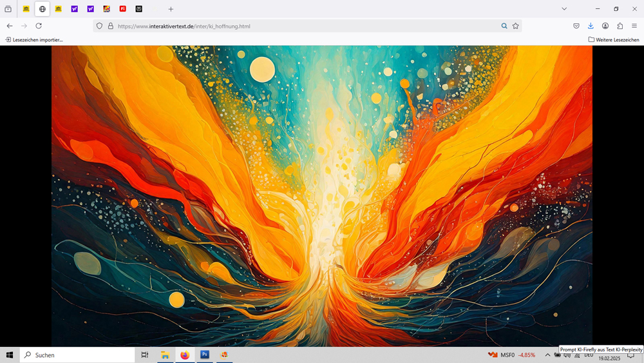Click the DEU language indicator
This screenshot has width=644, height=363.
[x=589, y=356]
